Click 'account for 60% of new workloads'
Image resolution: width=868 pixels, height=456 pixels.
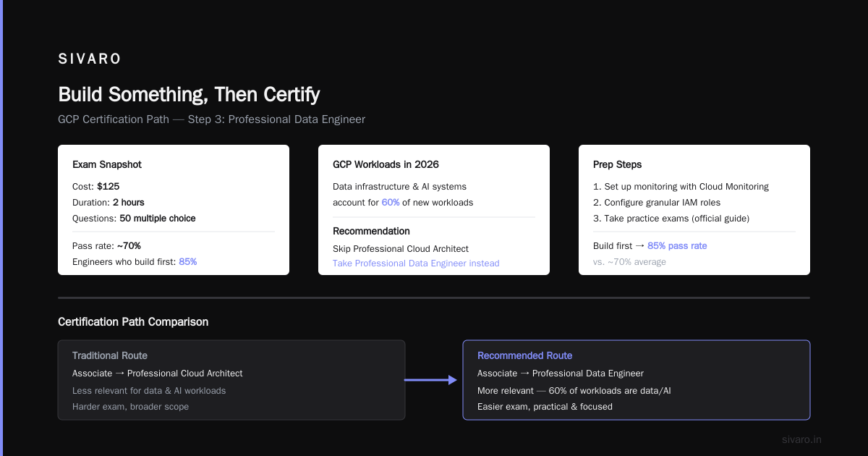click(403, 202)
